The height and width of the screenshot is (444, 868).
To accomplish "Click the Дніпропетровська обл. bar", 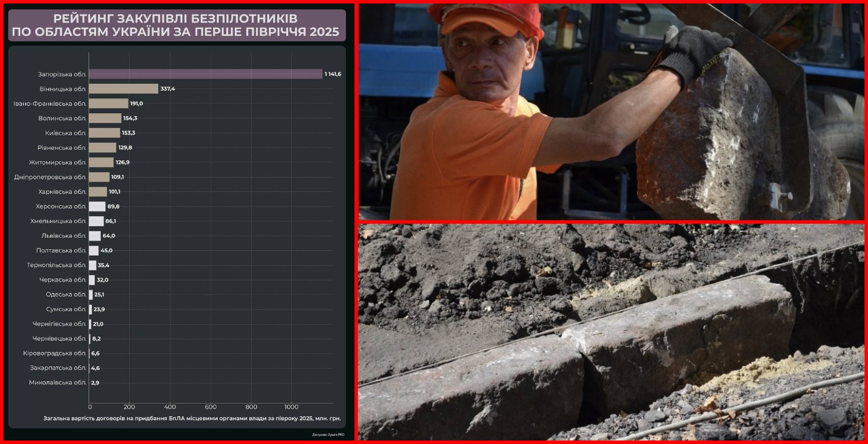I will [x=99, y=177].
